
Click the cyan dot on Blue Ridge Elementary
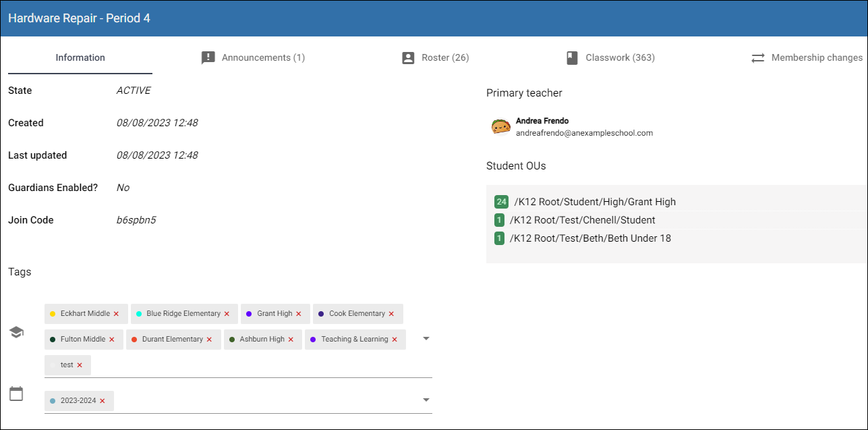point(139,314)
